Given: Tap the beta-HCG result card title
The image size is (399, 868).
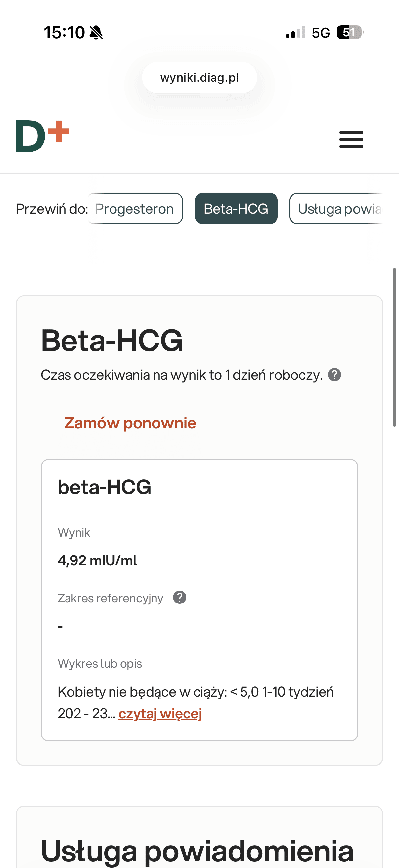Looking at the screenshot, I should pos(104,487).
